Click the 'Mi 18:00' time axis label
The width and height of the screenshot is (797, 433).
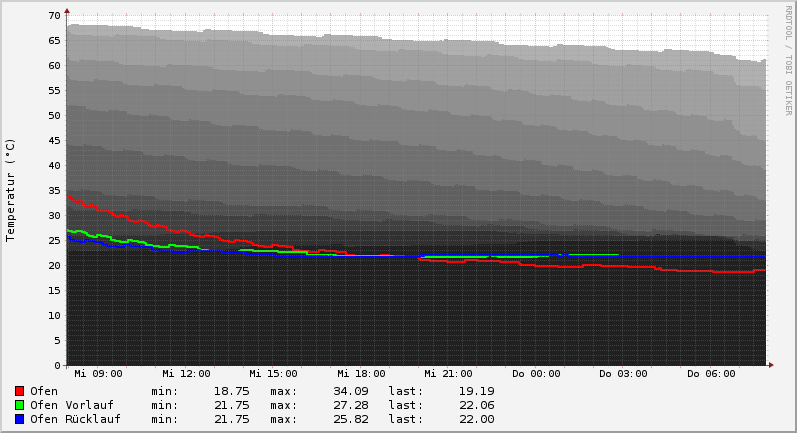point(361,374)
